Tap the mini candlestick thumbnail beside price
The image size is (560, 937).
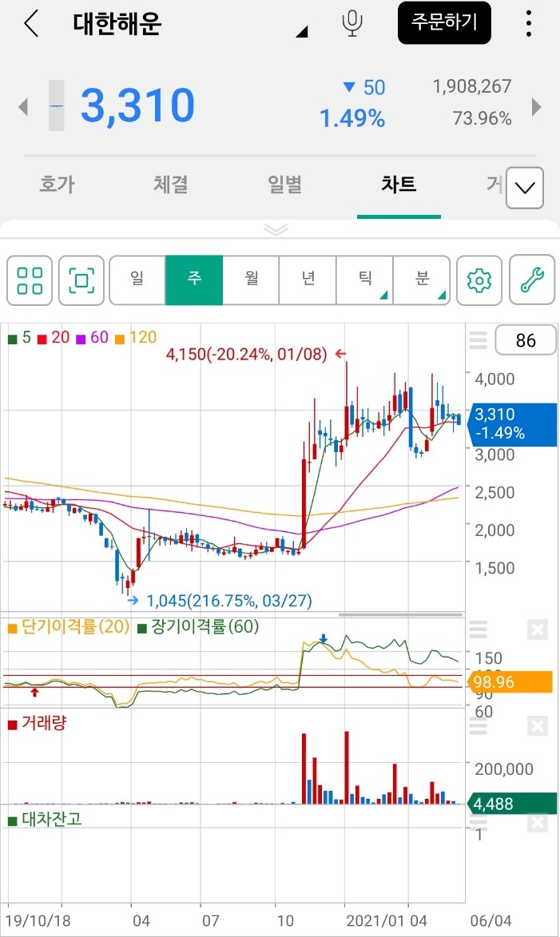tap(56, 105)
